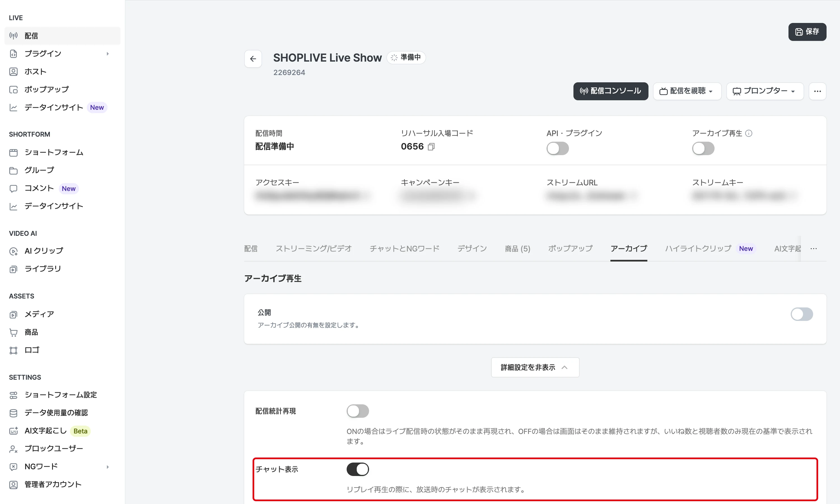Switch to チャットとNGワード tab
840x504 pixels.
click(x=404, y=249)
